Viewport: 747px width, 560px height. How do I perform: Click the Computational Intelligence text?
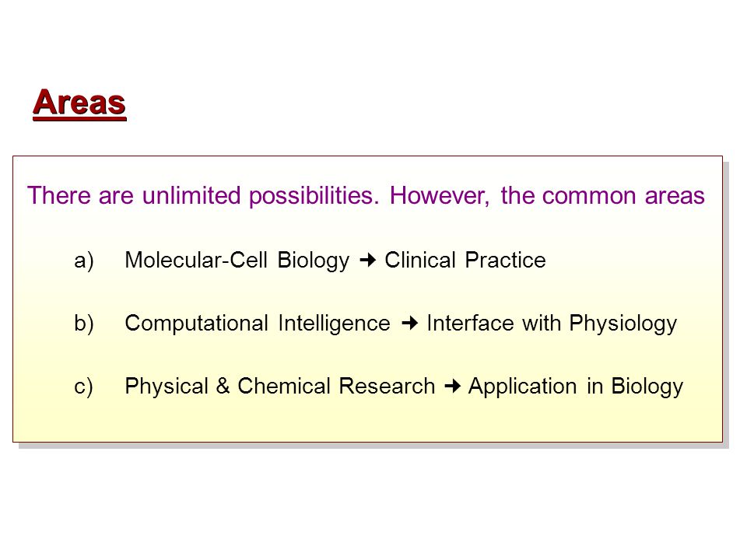point(258,324)
